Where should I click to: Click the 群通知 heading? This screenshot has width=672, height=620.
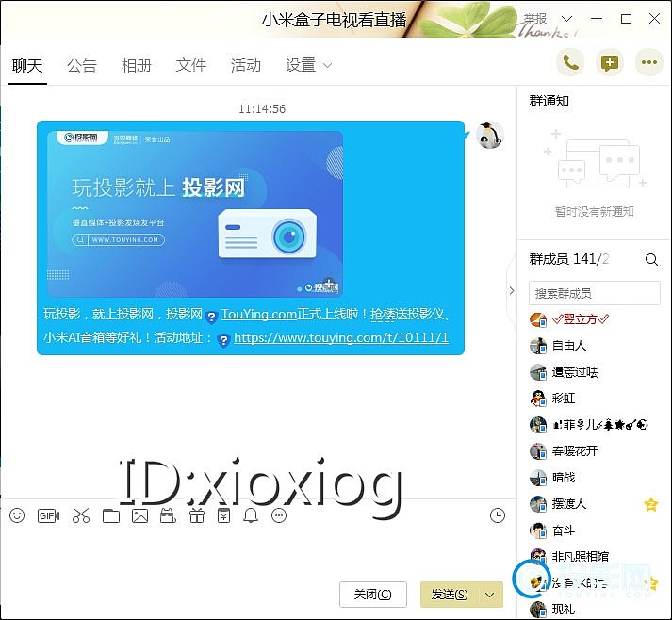point(549,101)
